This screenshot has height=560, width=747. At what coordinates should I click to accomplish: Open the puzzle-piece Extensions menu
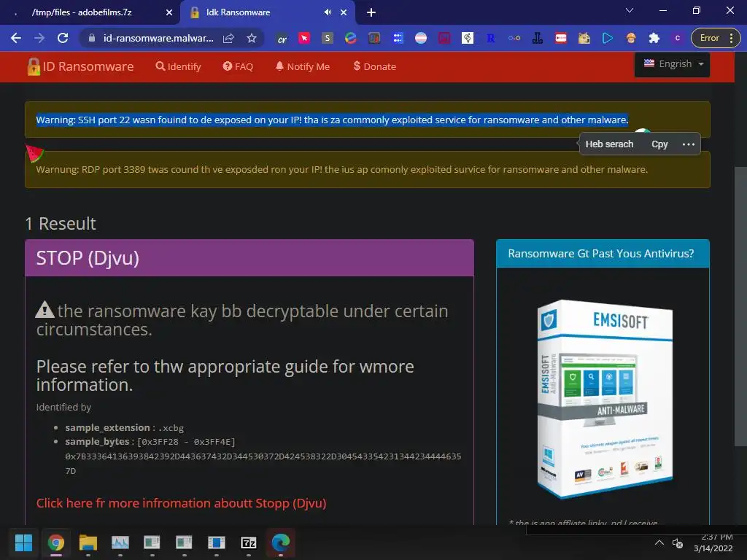tap(654, 38)
